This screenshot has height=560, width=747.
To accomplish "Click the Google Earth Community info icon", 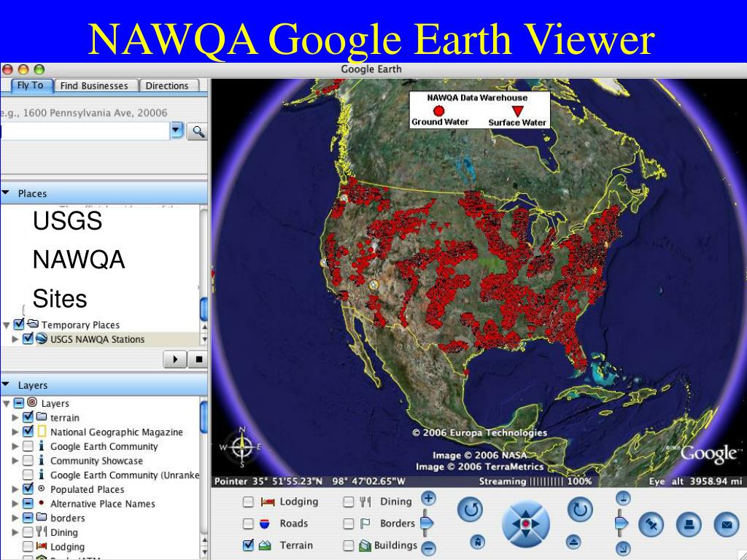I will tap(42, 446).
